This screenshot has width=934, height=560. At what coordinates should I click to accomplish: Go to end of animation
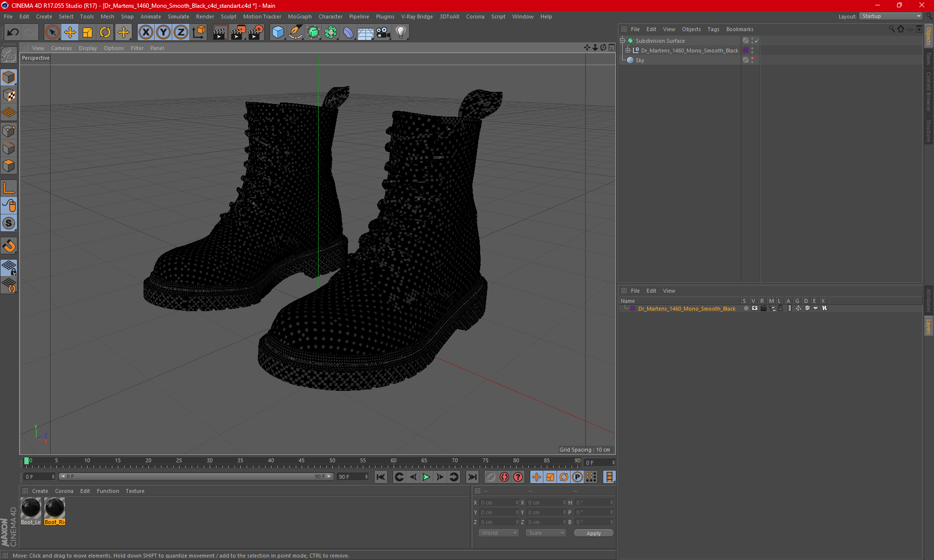click(x=472, y=477)
